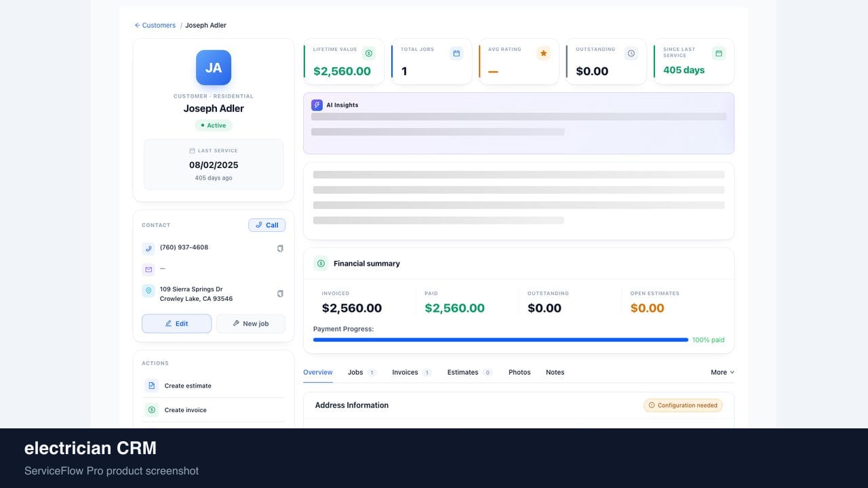Click the Joseph Adler breadcrumb text
This screenshot has width=868, height=488.
click(205, 25)
